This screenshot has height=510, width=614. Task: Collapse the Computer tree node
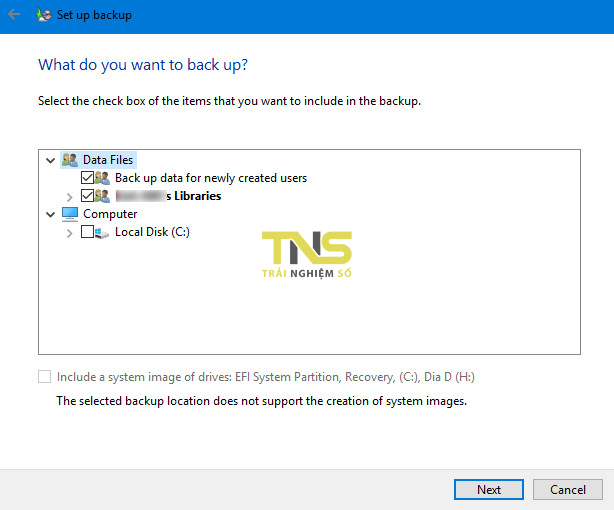[x=50, y=214]
